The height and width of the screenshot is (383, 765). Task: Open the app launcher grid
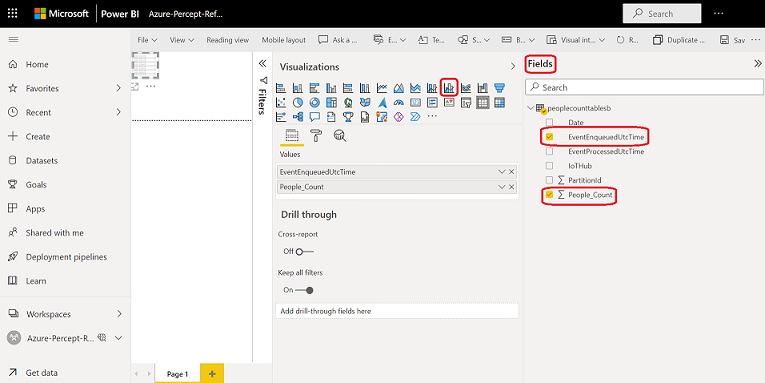click(13, 14)
